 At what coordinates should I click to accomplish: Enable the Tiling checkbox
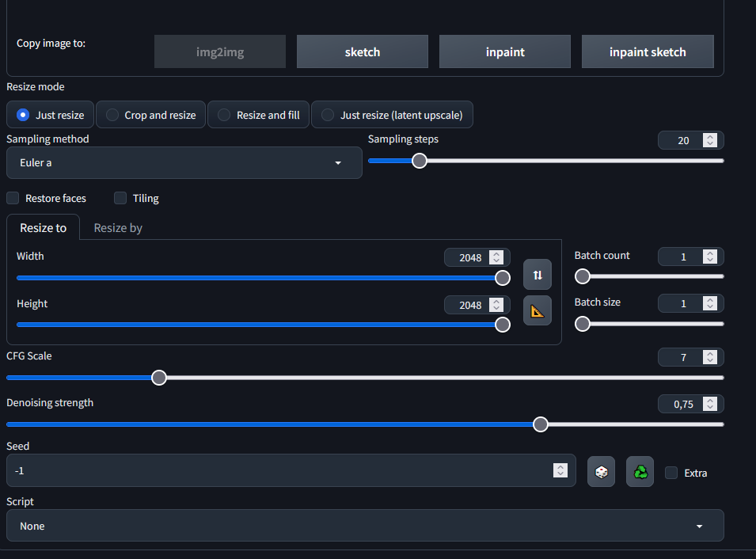[x=120, y=198]
